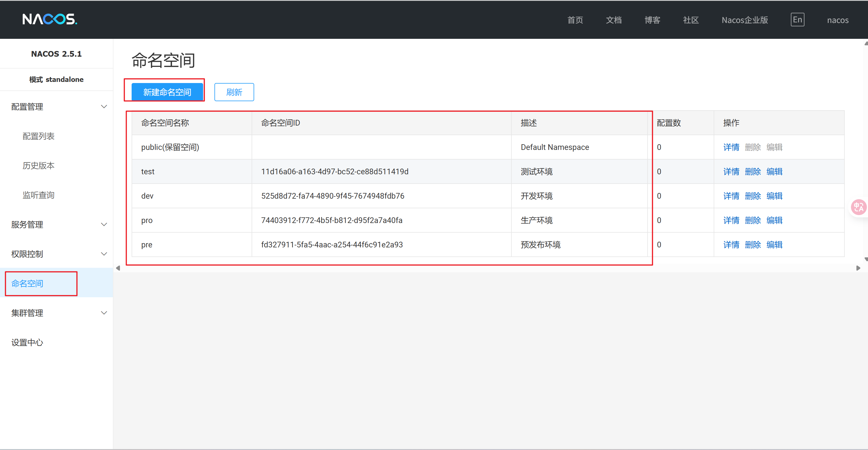Click 编辑 for the dev namespace
Image resolution: width=868 pixels, height=450 pixels.
coord(774,196)
